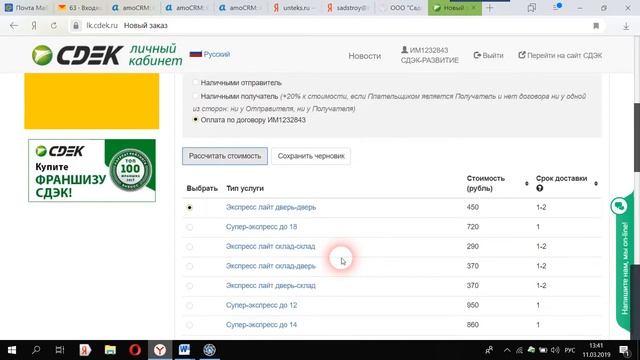Open File Explorer from the taskbar

coord(110,350)
